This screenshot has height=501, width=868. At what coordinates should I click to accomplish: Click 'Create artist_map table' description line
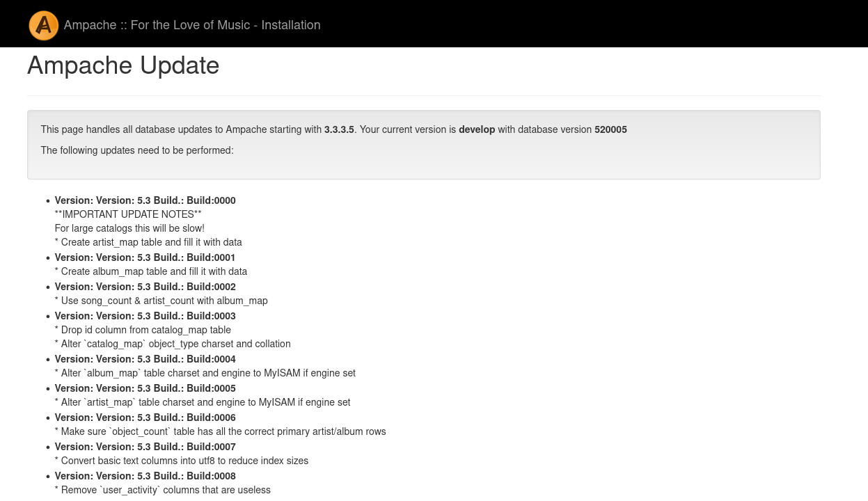pyautogui.click(x=148, y=242)
